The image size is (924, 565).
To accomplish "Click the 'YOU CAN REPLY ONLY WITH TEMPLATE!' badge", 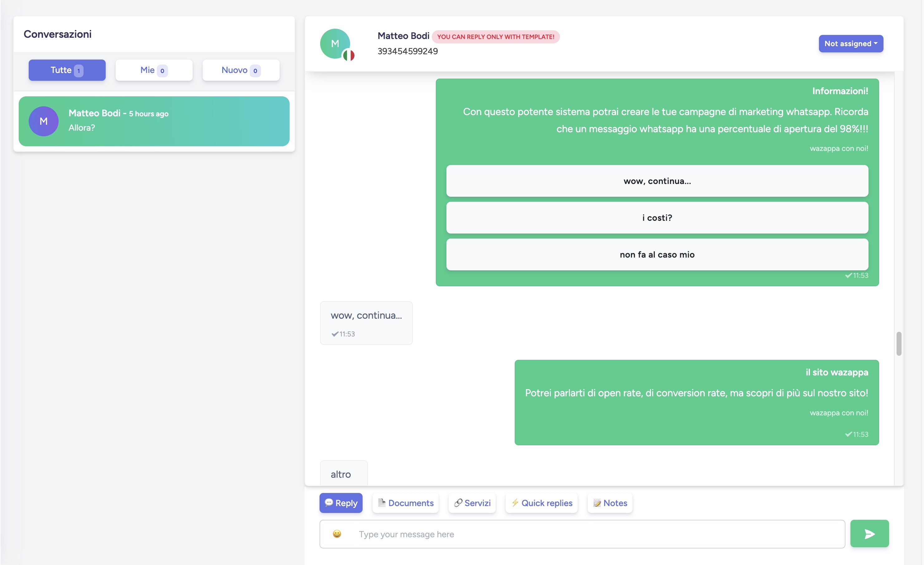I will pos(495,37).
